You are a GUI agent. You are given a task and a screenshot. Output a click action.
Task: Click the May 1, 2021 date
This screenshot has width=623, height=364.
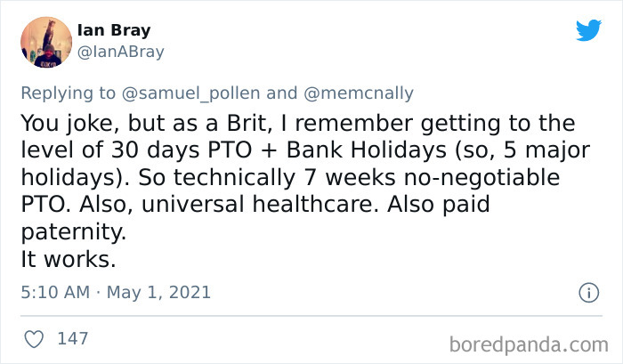pyautogui.click(x=158, y=292)
